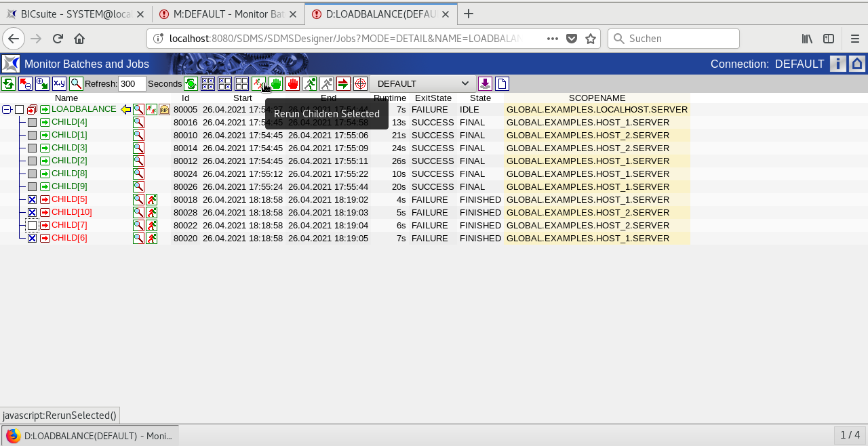
Task: Click the rerun runner icon for CHILD[10]
Action: [151, 212]
